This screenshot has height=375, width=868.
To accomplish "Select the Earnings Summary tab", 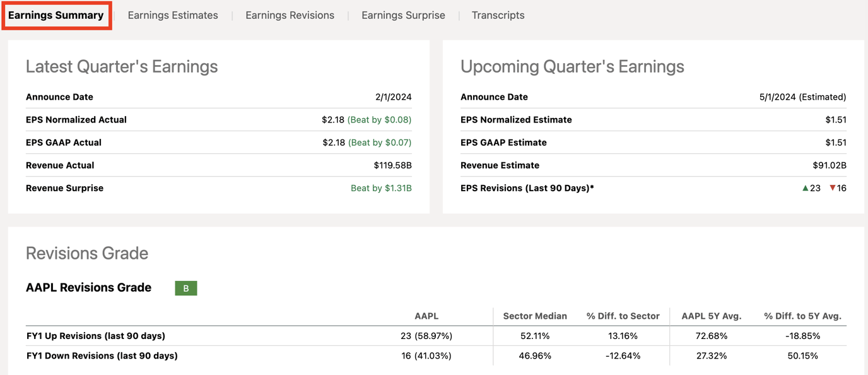I will click(56, 15).
